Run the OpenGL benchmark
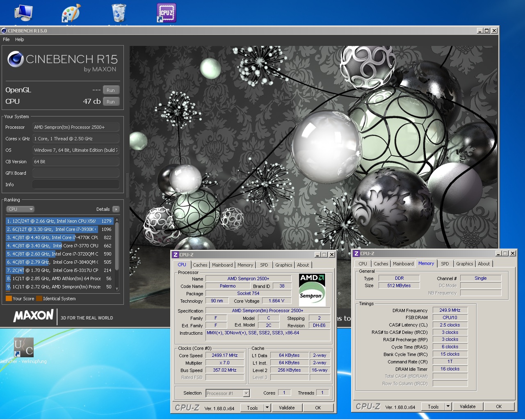Image resolution: width=525 pixels, height=420 pixels. tap(111, 90)
